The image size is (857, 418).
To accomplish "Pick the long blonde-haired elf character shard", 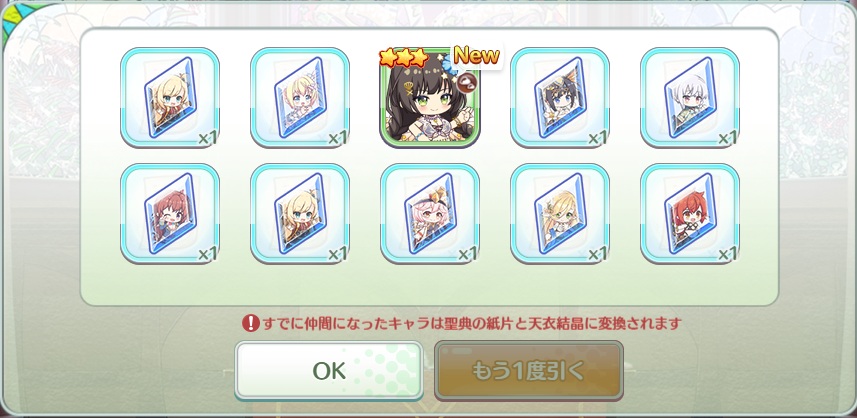I will (x=560, y=214).
